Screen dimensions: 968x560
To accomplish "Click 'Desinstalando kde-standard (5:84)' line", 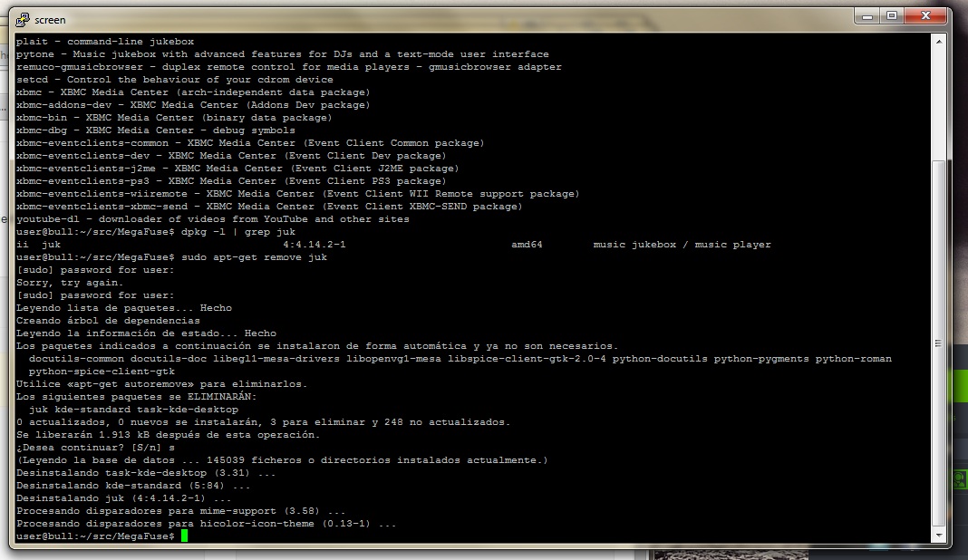I will pos(133,486).
